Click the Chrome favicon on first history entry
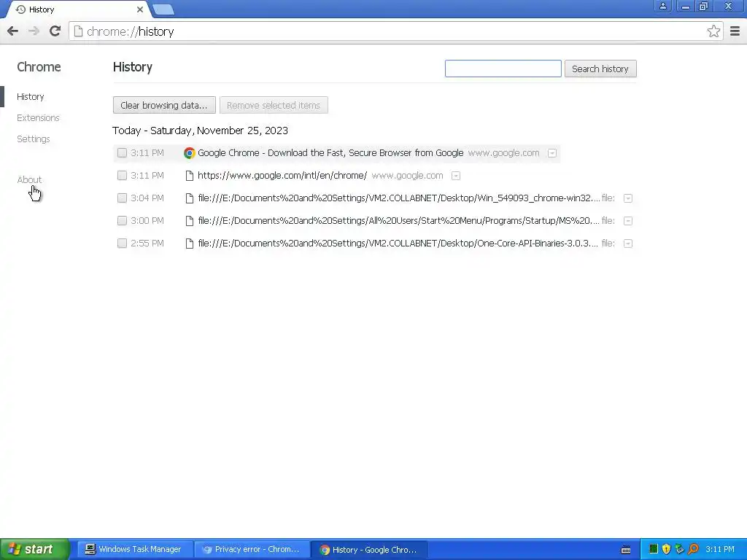747x560 pixels. [x=190, y=153]
